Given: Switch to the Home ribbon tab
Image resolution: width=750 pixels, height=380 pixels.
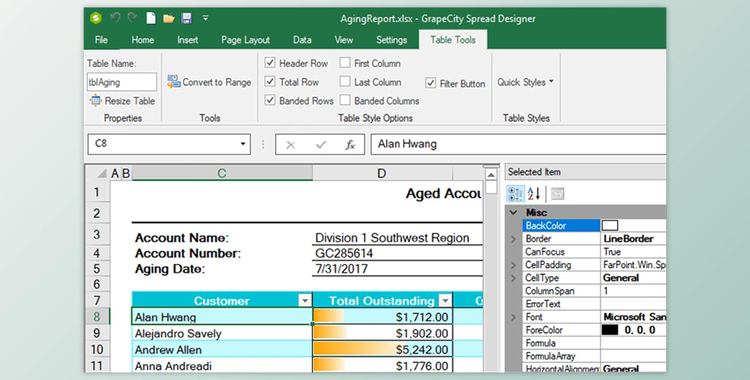Looking at the screenshot, I should click(x=143, y=40).
